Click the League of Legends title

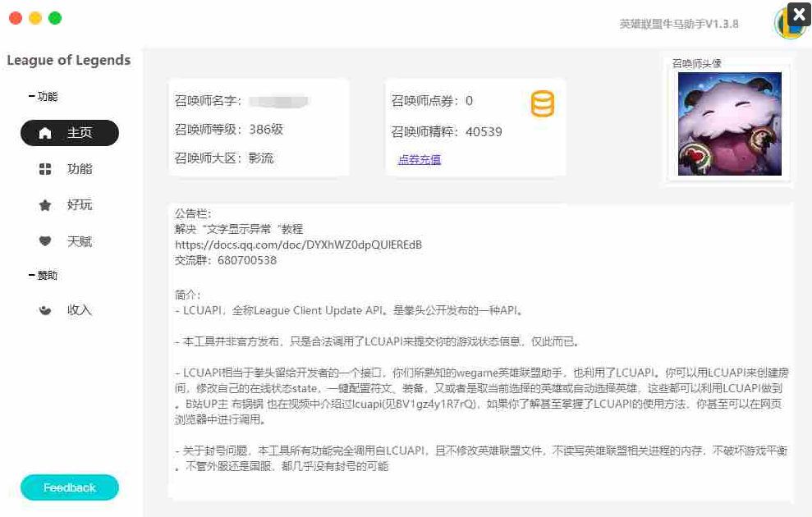68,60
